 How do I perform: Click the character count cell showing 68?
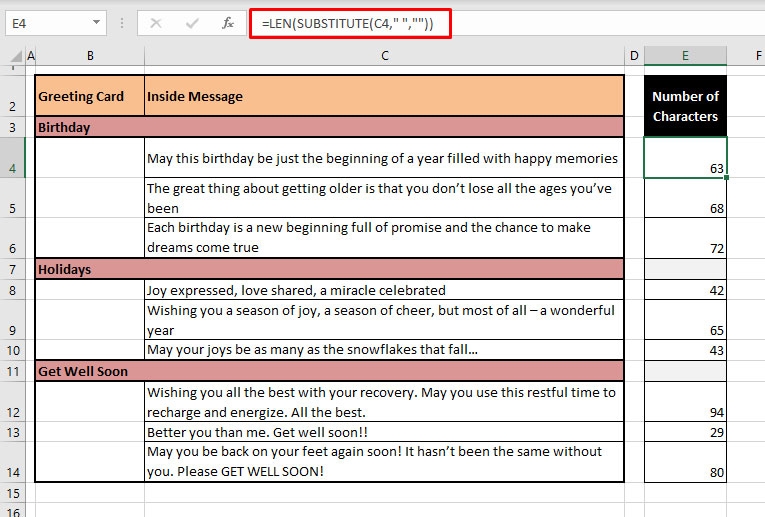[685, 198]
